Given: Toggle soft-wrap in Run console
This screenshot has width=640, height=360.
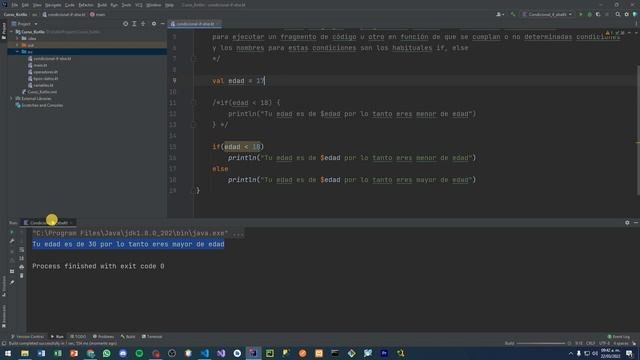Looking at the screenshot, I should [22, 249].
